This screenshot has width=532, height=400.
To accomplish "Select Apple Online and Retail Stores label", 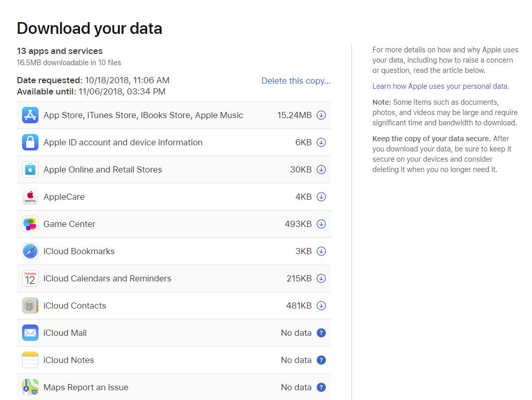I will (x=103, y=169).
